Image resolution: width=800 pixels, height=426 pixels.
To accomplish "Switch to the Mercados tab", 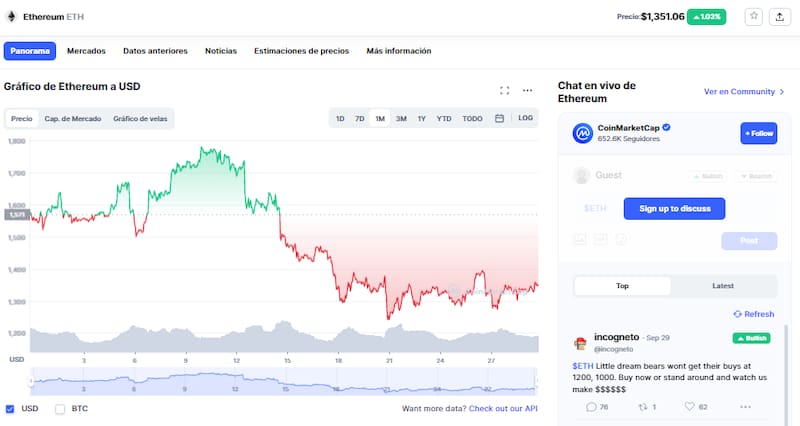I will click(86, 50).
